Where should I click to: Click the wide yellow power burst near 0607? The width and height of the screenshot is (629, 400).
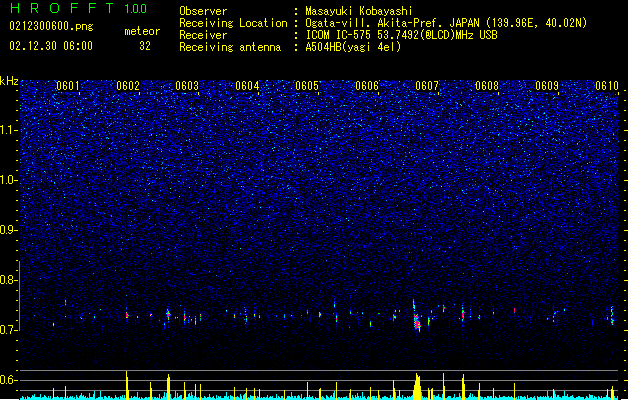pos(417,387)
